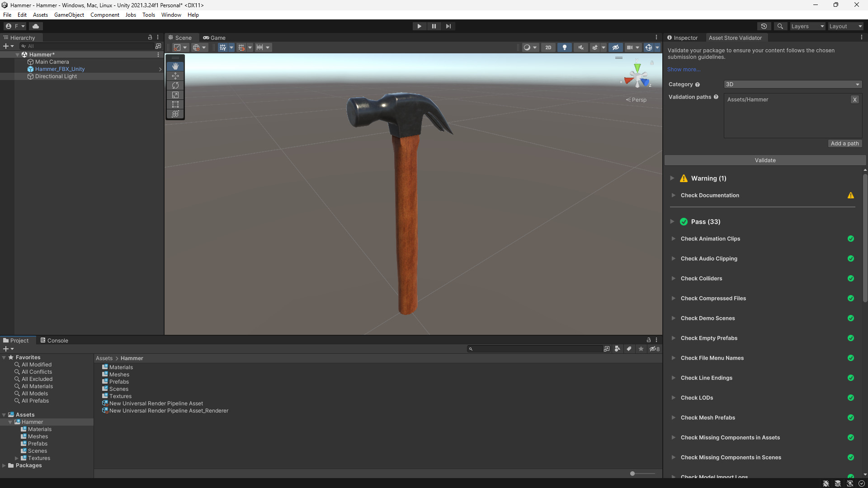Open the Layout dropdown
Viewport: 868px width, 488px height.
tap(845, 26)
